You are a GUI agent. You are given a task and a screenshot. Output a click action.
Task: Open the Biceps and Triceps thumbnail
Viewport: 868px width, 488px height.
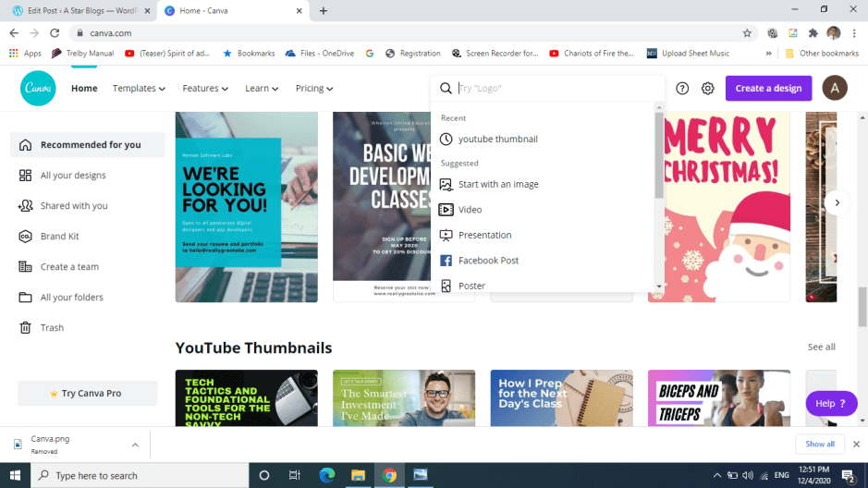tap(718, 397)
